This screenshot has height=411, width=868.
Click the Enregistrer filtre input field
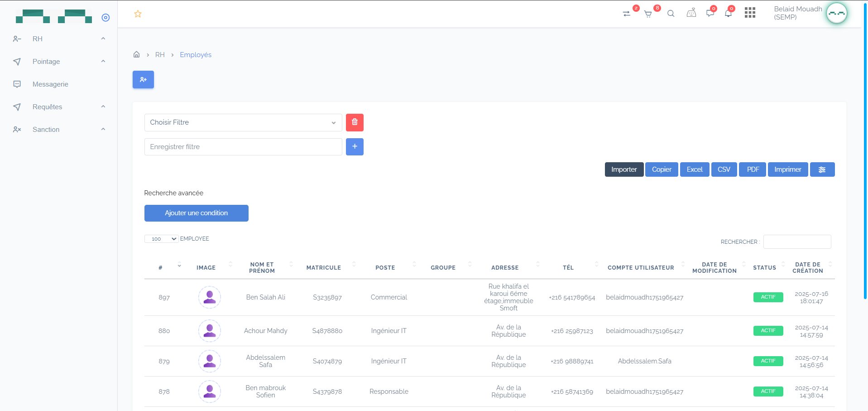pos(243,147)
